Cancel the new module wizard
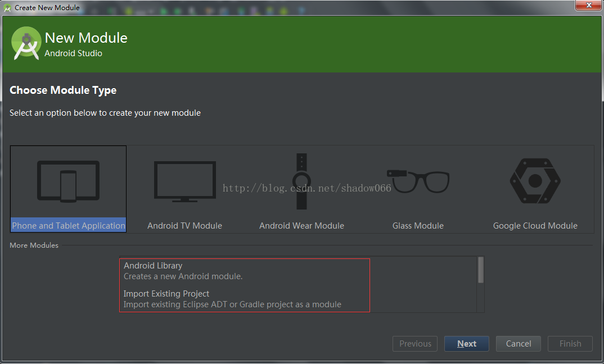Image resolution: width=604 pixels, height=364 pixels. pos(519,344)
